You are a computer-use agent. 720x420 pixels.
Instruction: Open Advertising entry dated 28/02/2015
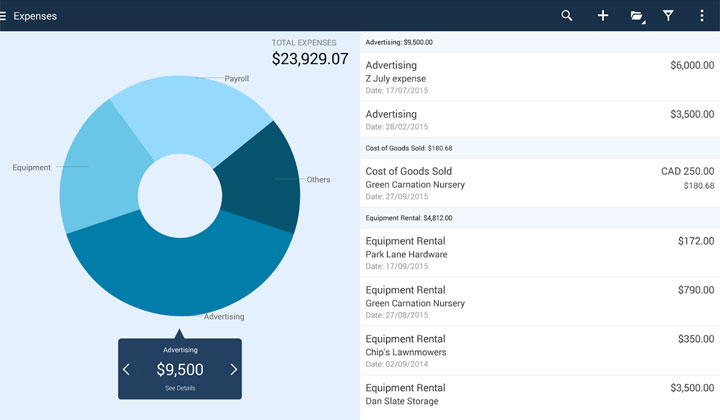click(x=540, y=119)
